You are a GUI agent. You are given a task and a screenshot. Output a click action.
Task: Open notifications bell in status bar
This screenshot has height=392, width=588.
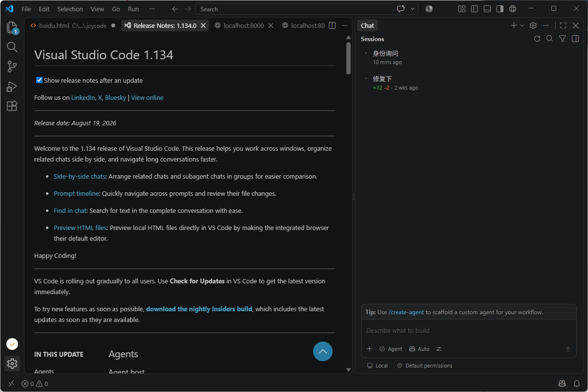pyautogui.click(x=577, y=384)
